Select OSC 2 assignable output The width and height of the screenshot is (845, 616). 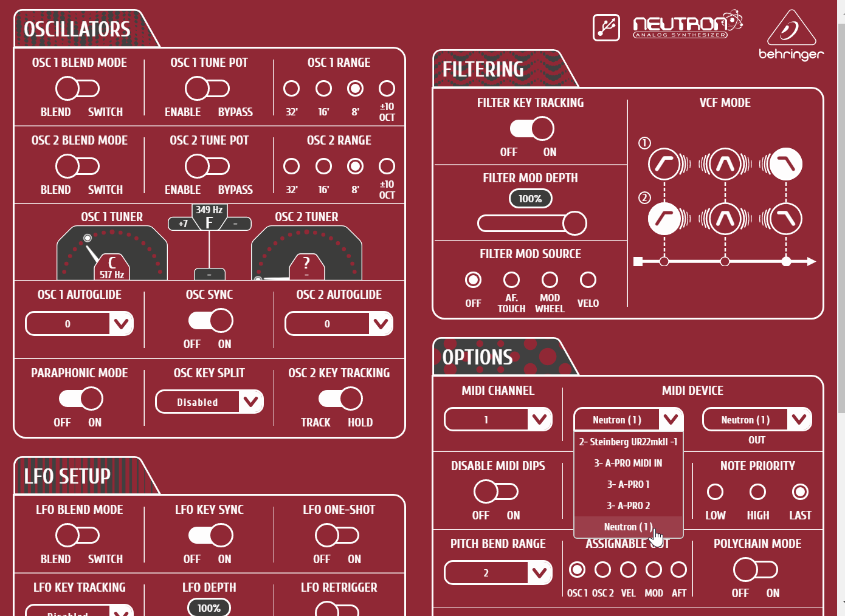pos(602,570)
